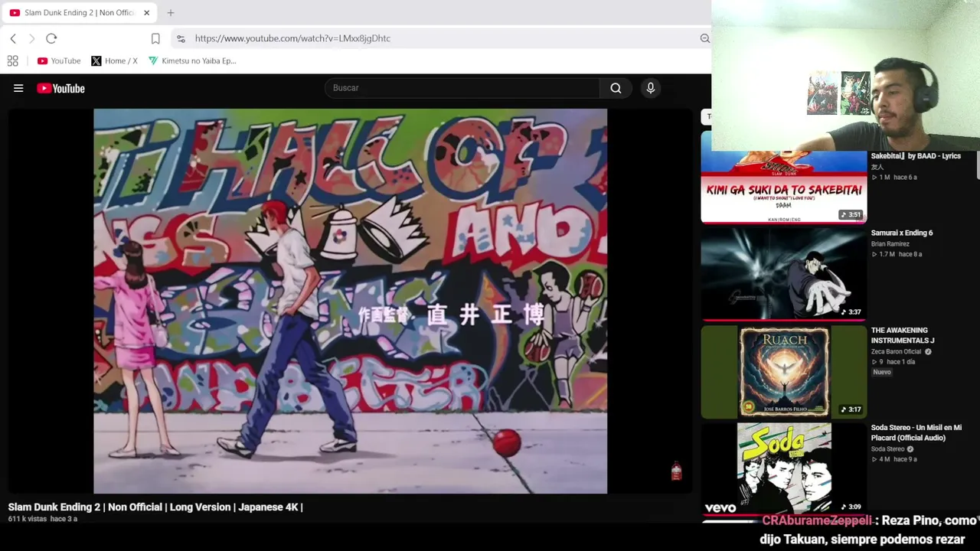980x551 pixels.
Task: Go back with the browser back arrow
Action: (13, 38)
